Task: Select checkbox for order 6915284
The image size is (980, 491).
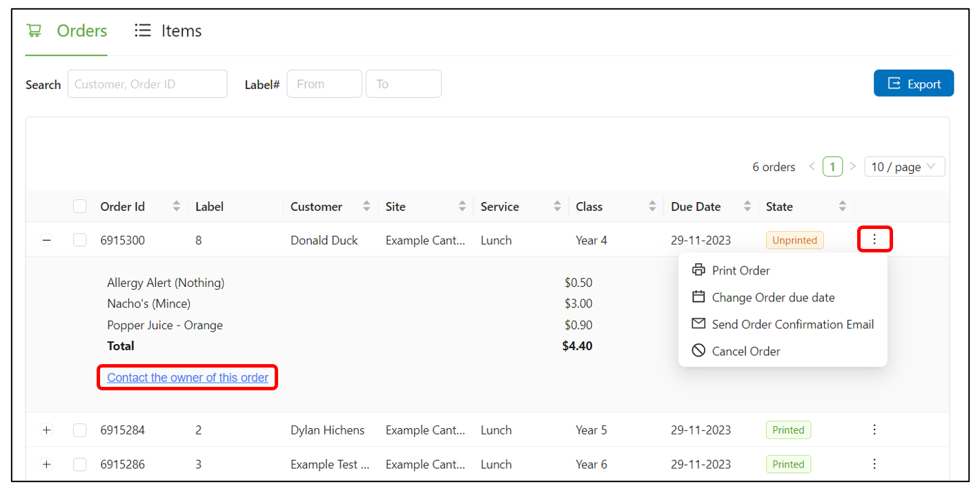Action: (80, 430)
